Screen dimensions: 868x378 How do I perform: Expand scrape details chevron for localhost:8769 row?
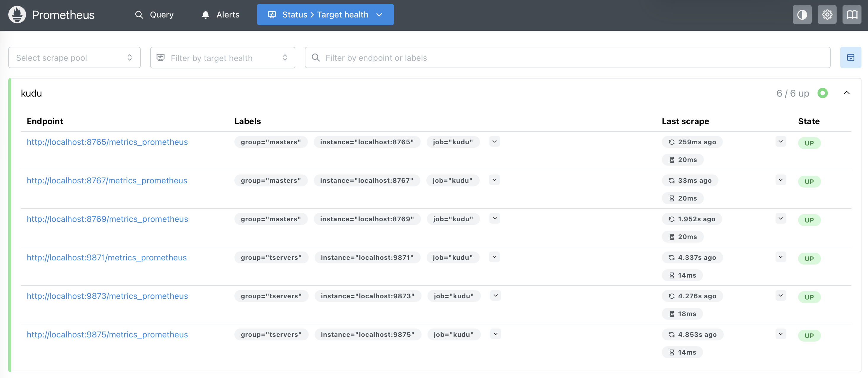tap(780, 218)
